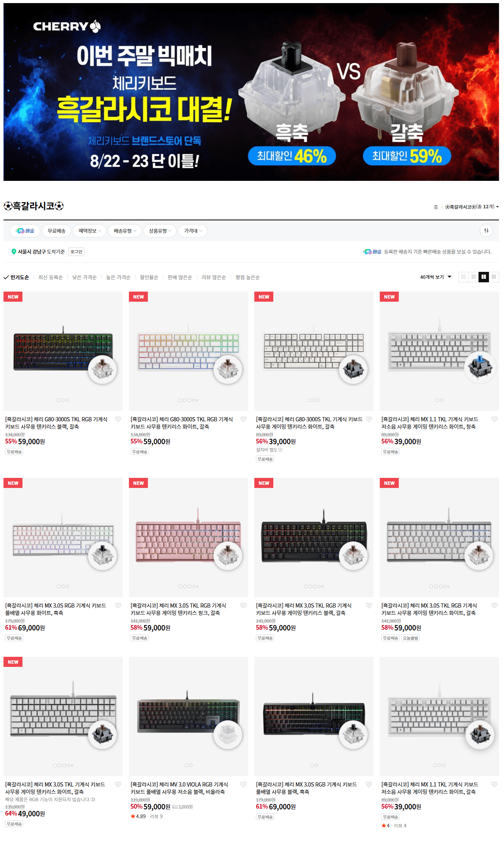Wishlist the 59,000원 white MX 3.0S TKL RGB
Screen dimensions: 504x845
point(494,605)
